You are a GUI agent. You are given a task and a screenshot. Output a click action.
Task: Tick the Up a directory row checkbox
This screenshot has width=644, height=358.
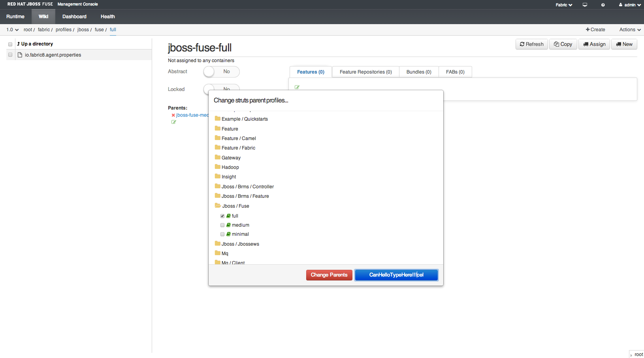tap(10, 44)
